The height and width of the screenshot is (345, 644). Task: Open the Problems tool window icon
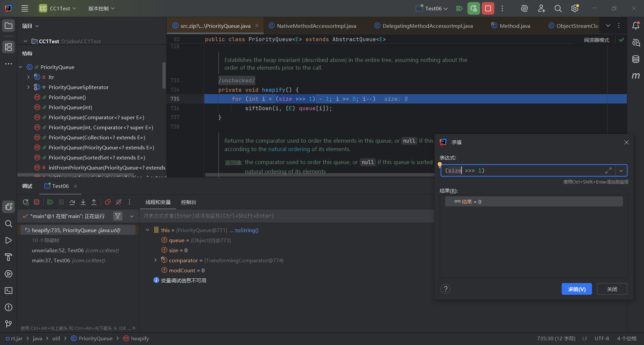click(x=9, y=307)
